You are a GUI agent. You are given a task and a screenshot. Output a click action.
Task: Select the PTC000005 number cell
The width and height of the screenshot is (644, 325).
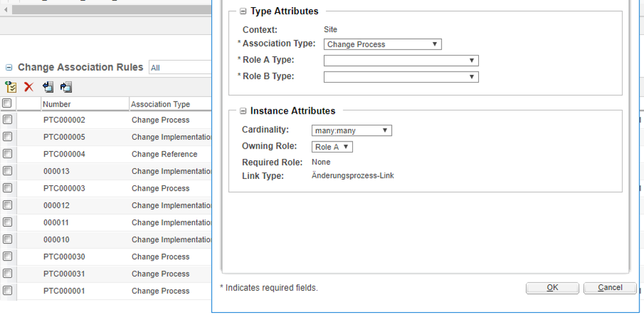point(64,137)
